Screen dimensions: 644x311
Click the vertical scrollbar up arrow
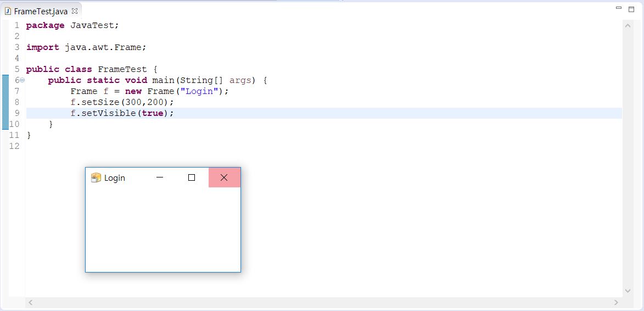click(x=628, y=26)
